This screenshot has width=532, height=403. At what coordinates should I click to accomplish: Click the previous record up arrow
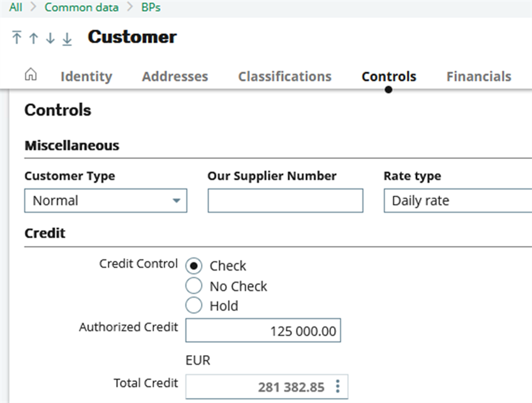point(33,38)
